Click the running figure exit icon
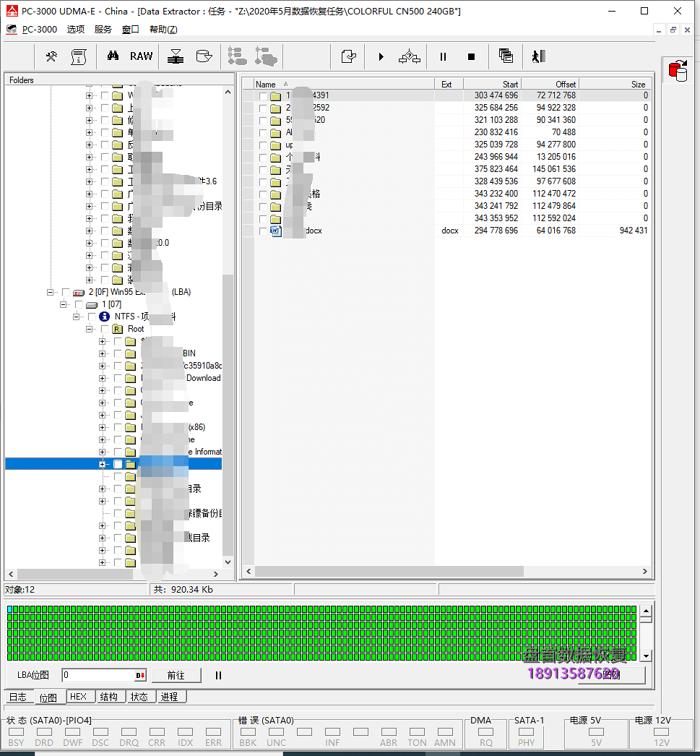Screen dimensions: 700x756 [x=539, y=56]
